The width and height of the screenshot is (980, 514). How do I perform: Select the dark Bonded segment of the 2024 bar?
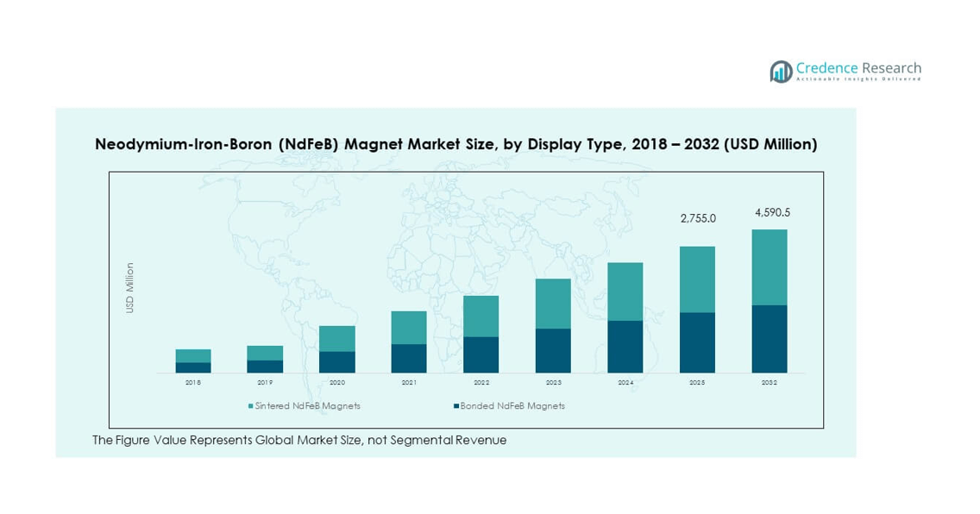pyautogui.click(x=625, y=347)
